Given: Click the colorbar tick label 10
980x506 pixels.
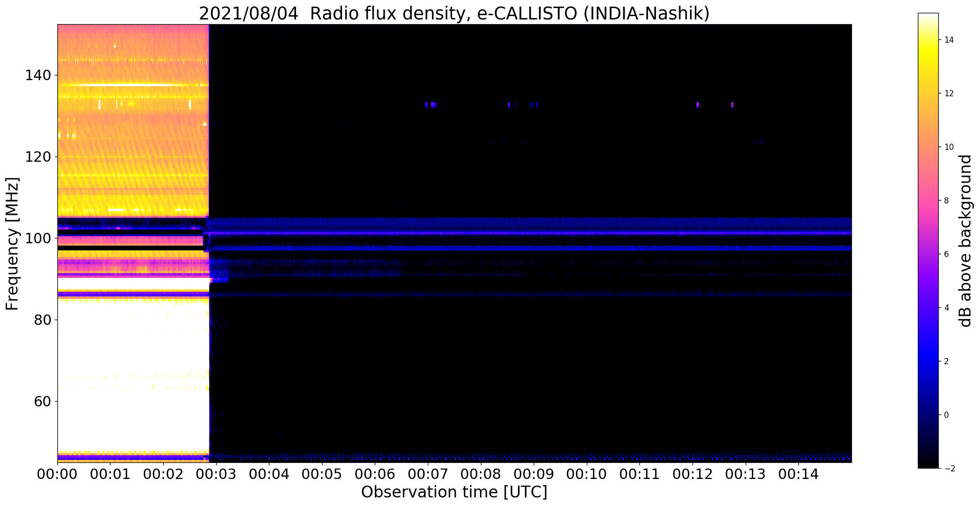Looking at the screenshot, I should coord(949,147).
